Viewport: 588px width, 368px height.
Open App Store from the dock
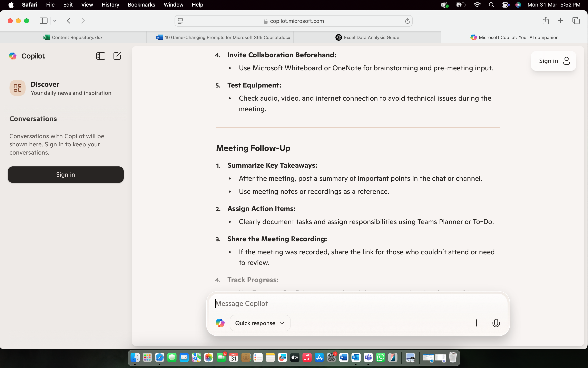[x=319, y=358]
